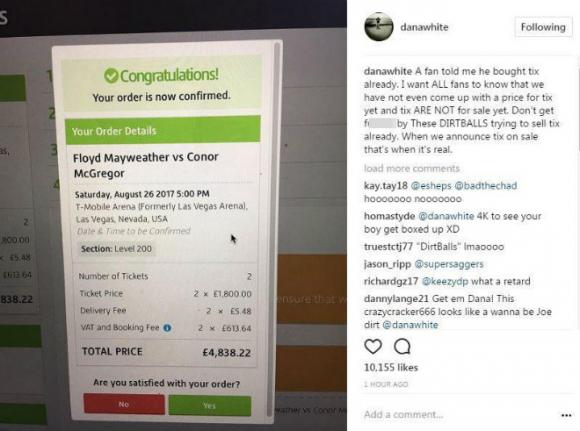580x431 pixels.
Task: Open the @supersaggers mention
Action: pyautogui.click(x=449, y=264)
